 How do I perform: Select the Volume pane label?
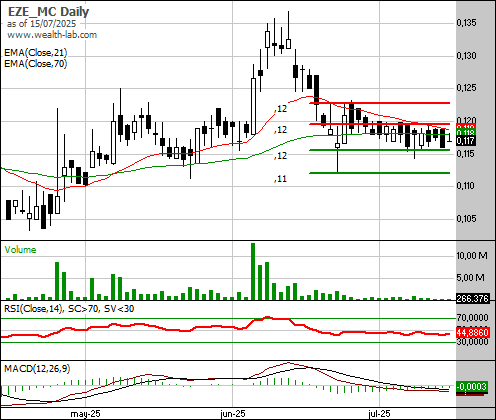20,250
